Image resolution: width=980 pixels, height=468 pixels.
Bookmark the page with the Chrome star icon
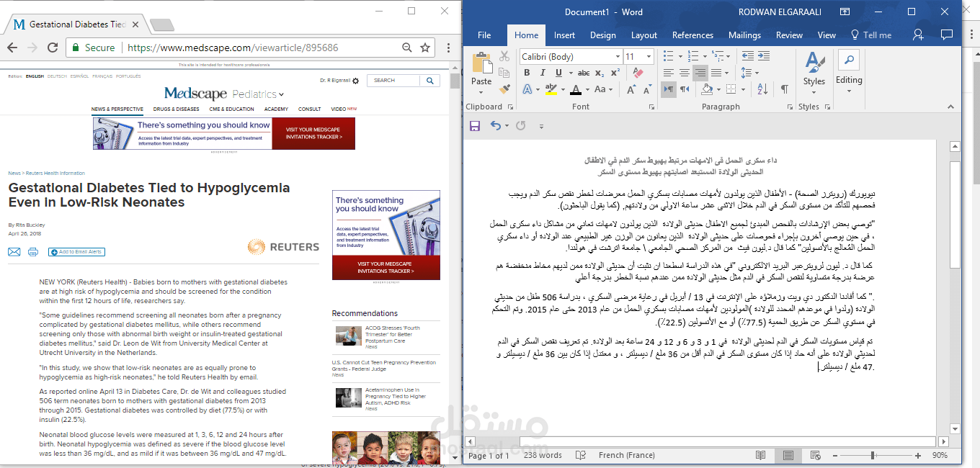tap(425, 48)
